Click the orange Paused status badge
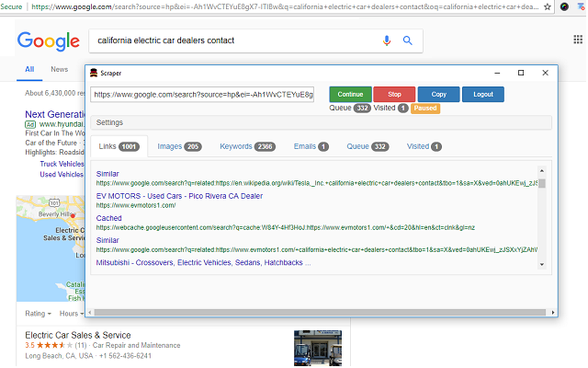 click(x=425, y=109)
